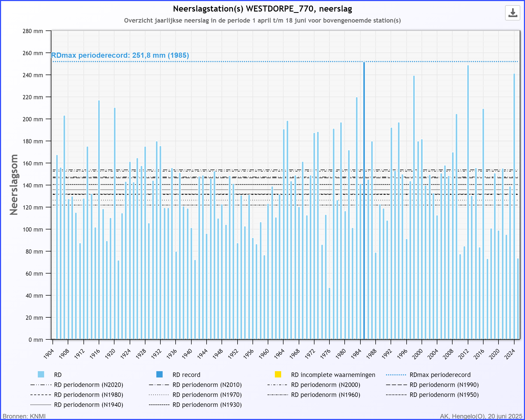
Task: Click the lowest bar for 1976
Action: [329, 314]
